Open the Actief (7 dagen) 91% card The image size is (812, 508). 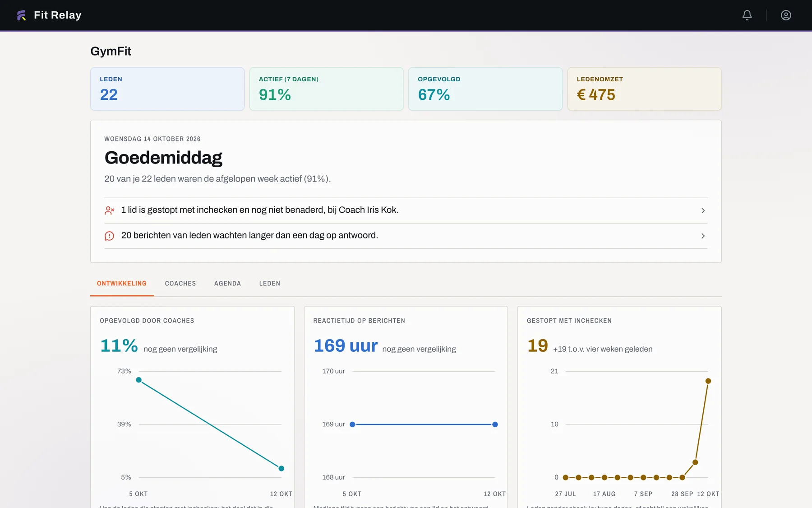coord(326,89)
